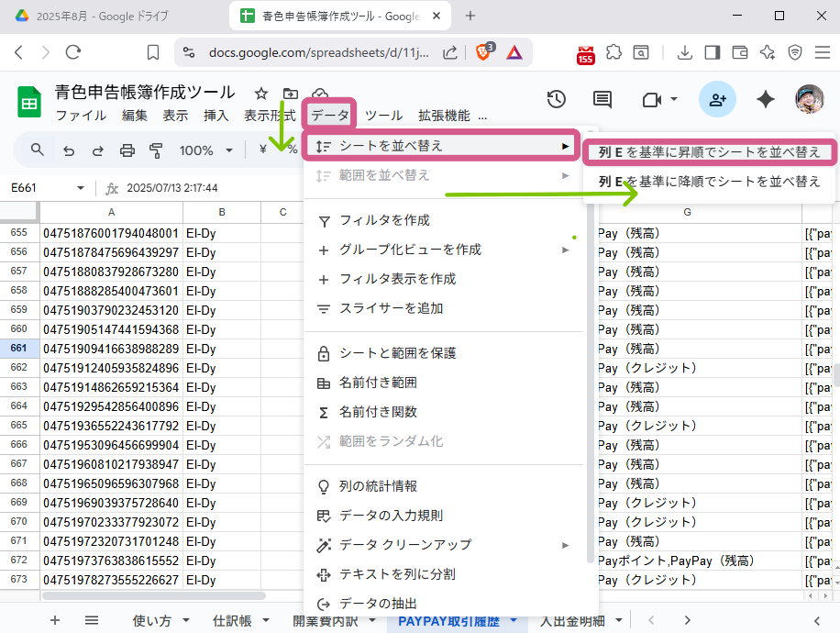
Task: Select the paint format tool
Action: coord(156,150)
